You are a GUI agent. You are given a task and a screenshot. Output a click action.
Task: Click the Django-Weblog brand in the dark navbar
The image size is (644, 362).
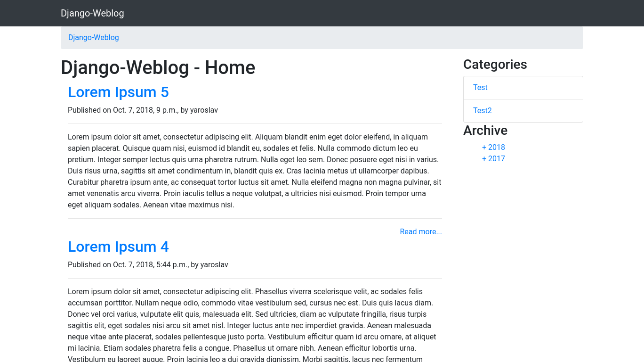(92, 13)
